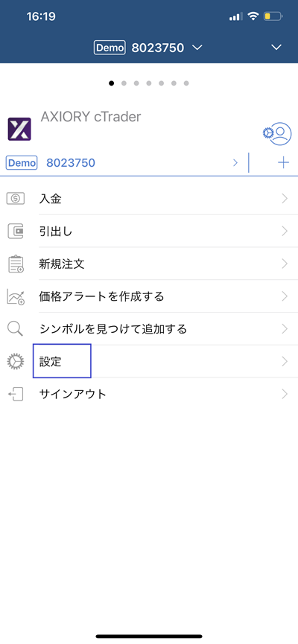
Task: Tap the AXIORY logo icon
Action: 19,129
